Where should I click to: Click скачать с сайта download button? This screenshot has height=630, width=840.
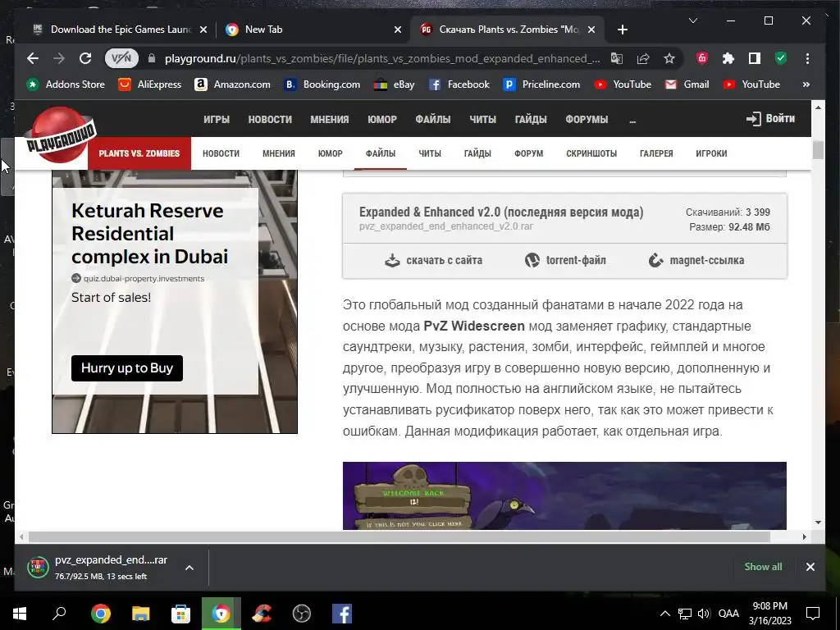(433, 260)
